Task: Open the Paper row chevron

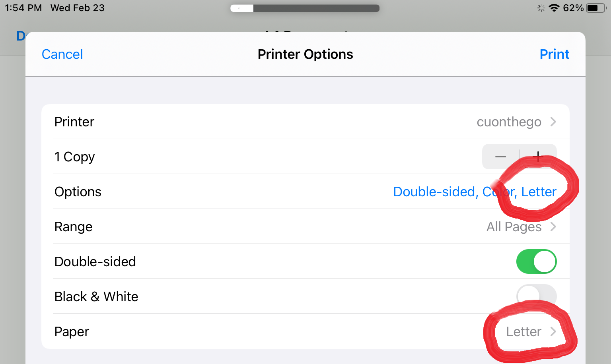Action: click(553, 331)
